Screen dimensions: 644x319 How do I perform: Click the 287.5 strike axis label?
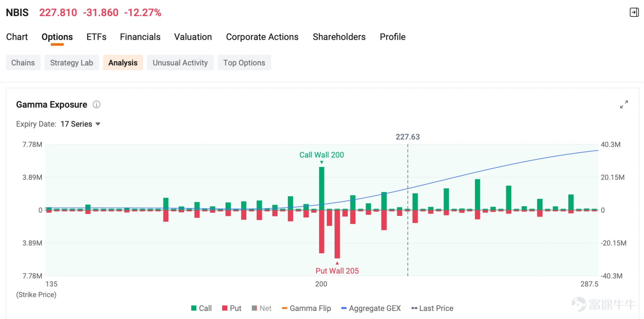(x=589, y=284)
